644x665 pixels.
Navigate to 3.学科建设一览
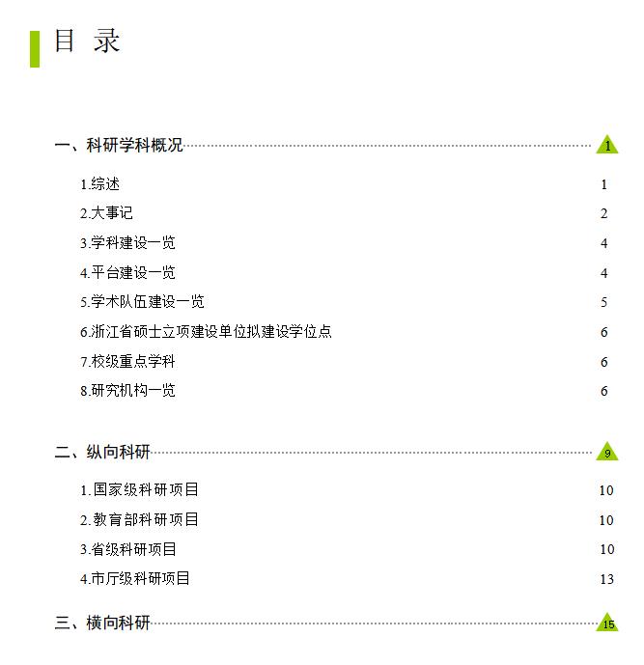(x=127, y=243)
